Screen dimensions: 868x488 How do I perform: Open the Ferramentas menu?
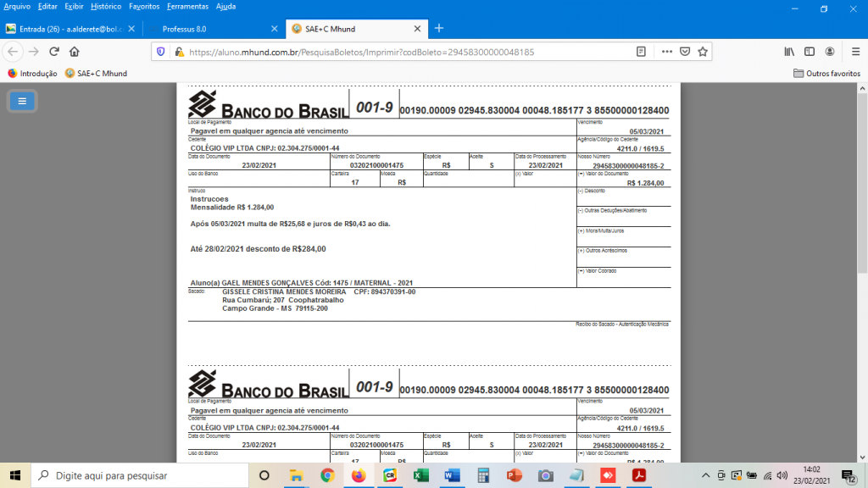click(x=187, y=7)
